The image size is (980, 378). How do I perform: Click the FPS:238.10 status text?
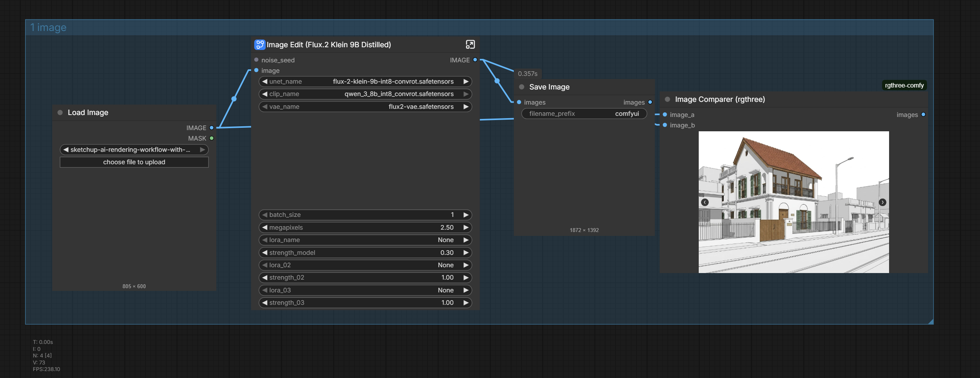point(46,369)
